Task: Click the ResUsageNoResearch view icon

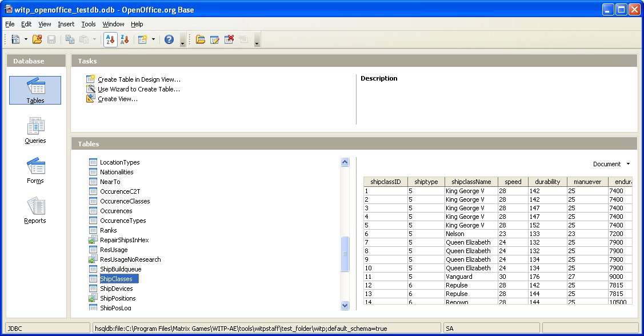Action: (x=93, y=259)
